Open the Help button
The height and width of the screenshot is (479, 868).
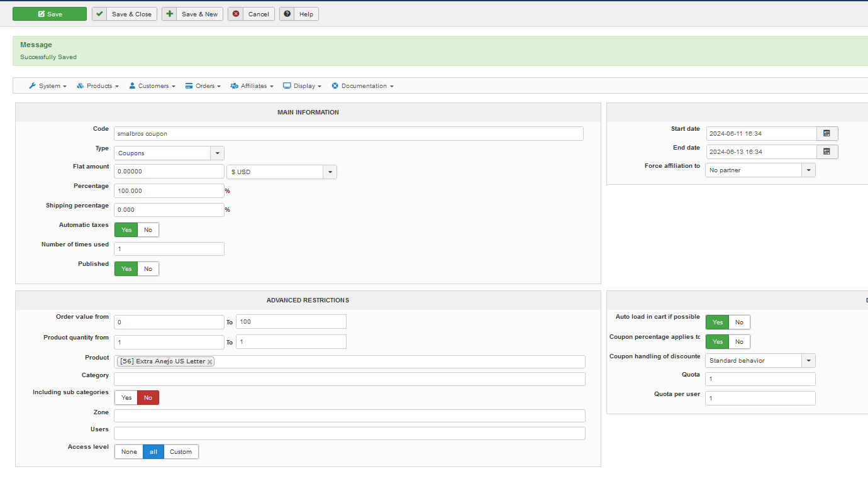click(299, 14)
